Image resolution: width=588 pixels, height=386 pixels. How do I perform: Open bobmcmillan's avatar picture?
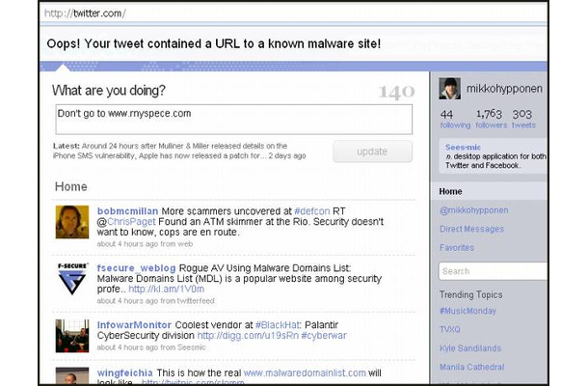pyautogui.click(x=72, y=222)
